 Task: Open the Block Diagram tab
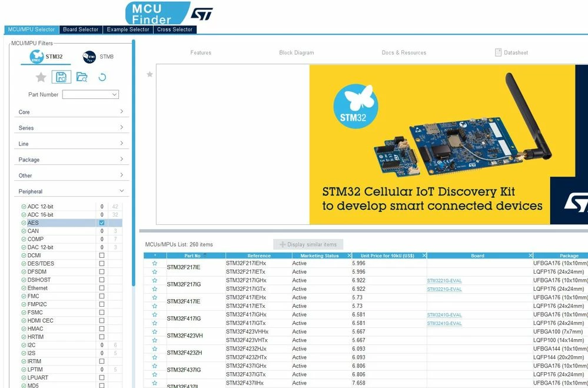297,52
